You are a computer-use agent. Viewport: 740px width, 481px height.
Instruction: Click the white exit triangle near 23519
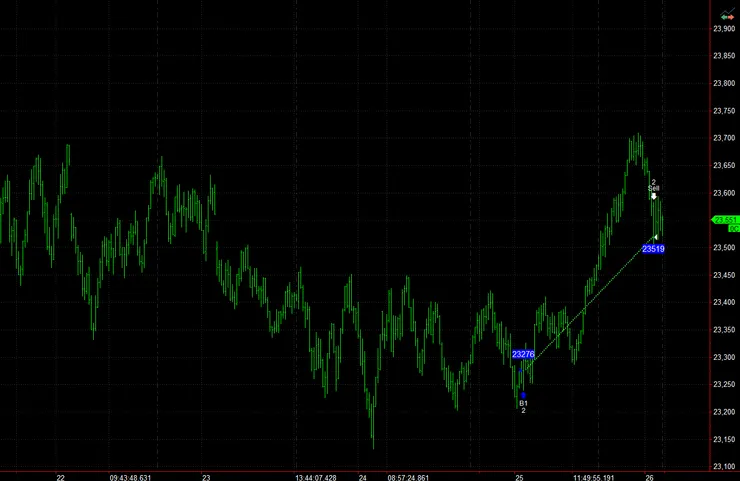click(x=656, y=237)
